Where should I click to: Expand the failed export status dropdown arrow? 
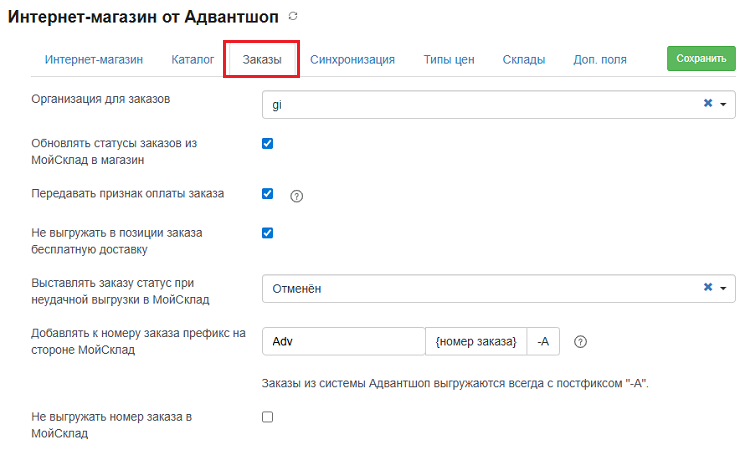pos(723,288)
